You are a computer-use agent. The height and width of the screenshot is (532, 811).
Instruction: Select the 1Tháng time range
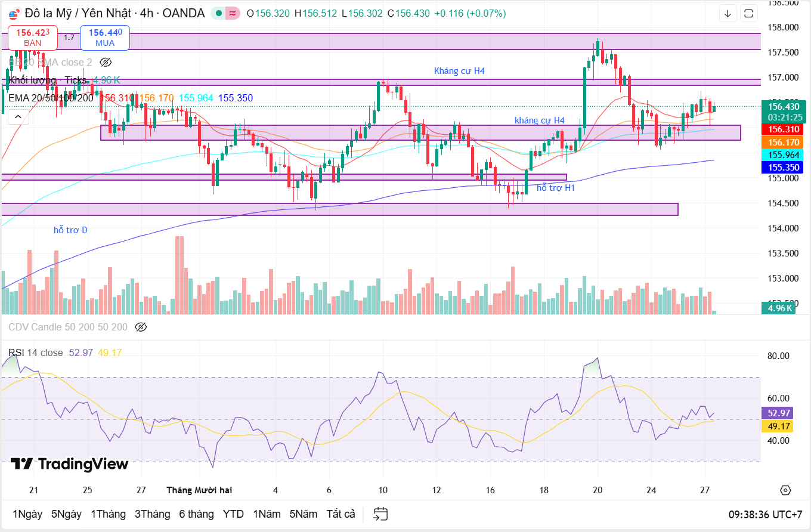108,514
